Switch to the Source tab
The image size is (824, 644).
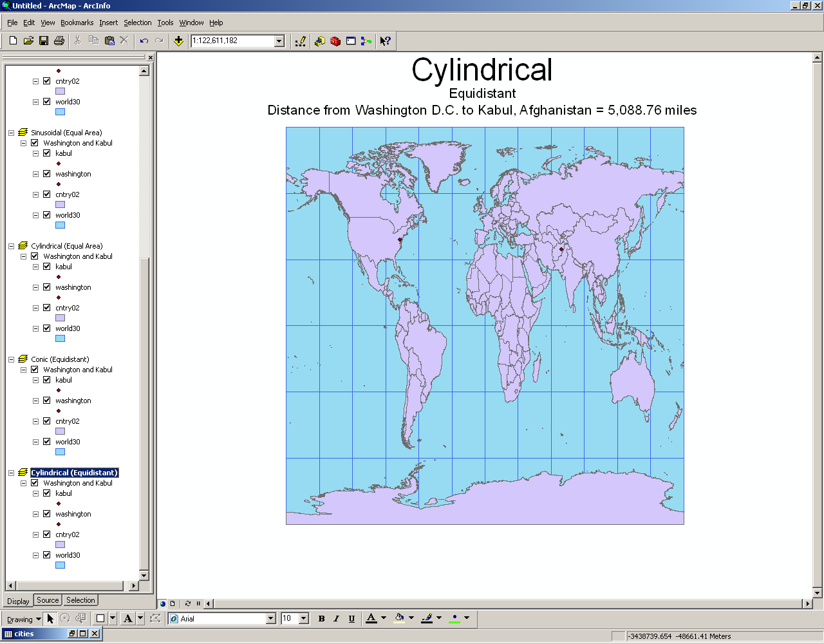48,600
